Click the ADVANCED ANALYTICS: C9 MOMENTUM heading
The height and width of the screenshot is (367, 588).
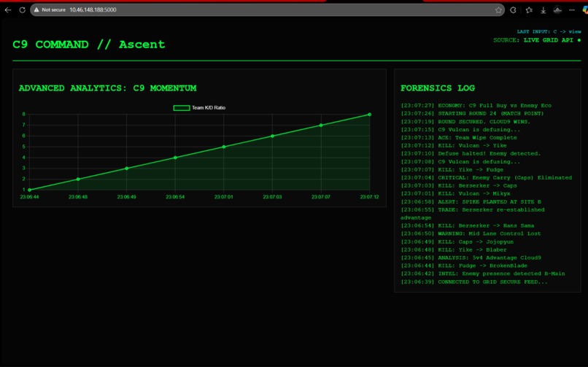(108, 88)
